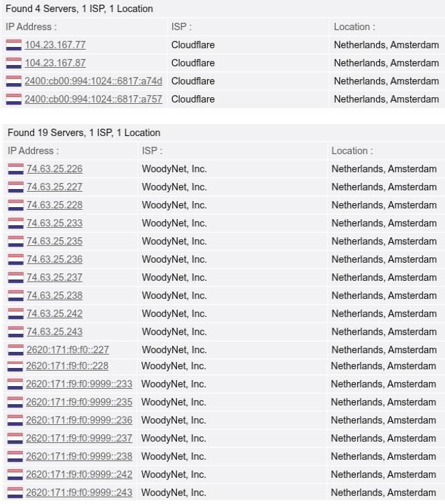Click the flag icon next to 74.63.25.226
The image size is (445, 504).
[x=15, y=169]
